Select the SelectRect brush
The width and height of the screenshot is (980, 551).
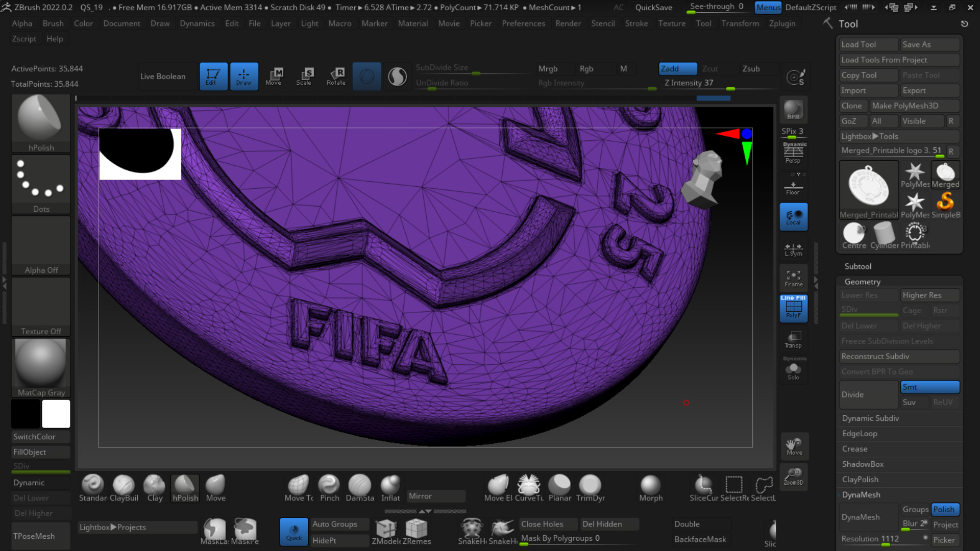click(x=734, y=488)
